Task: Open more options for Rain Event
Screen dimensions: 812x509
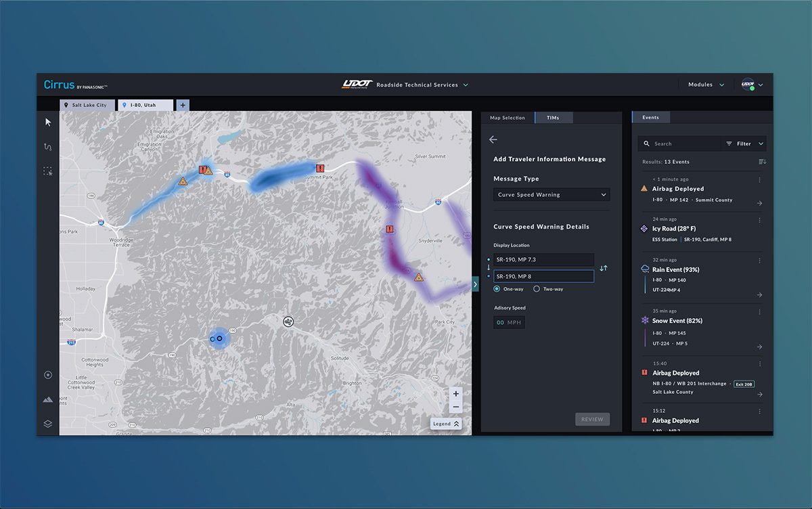Action: pyautogui.click(x=760, y=261)
